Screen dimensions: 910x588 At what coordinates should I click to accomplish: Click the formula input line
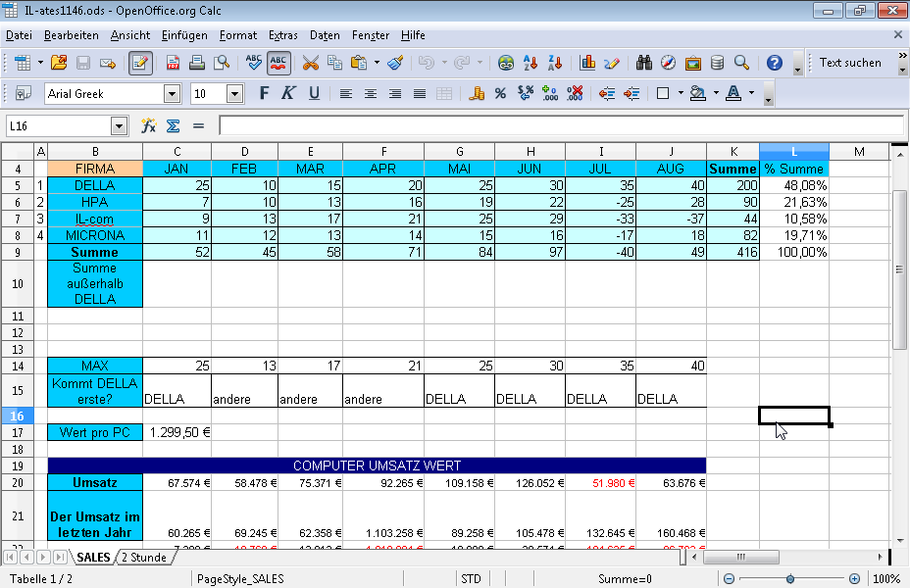pyautogui.click(x=561, y=125)
